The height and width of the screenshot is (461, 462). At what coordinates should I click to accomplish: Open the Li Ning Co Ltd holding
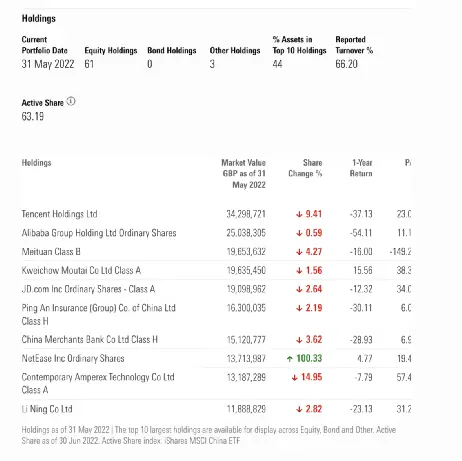click(x=47, y=409)
